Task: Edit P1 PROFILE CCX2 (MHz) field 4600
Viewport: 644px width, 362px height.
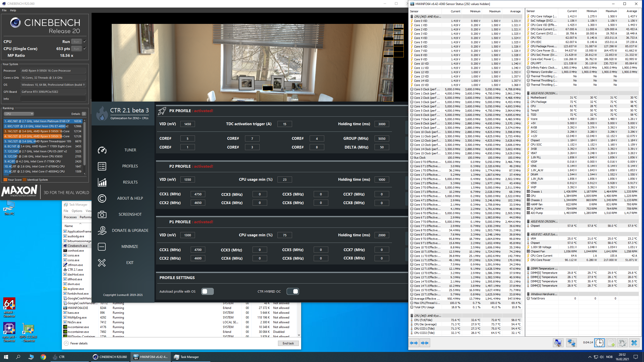Action: pyautogui.click(x=198, y=258)
